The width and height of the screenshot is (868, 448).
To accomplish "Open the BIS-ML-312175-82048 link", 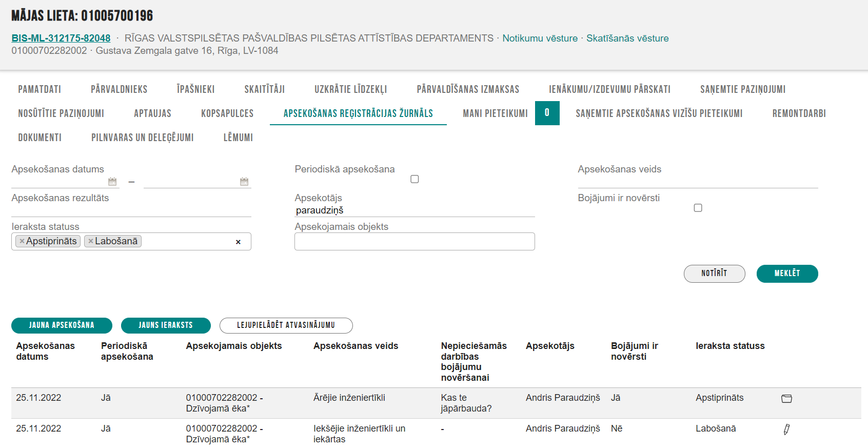I will tap(61, 38).
